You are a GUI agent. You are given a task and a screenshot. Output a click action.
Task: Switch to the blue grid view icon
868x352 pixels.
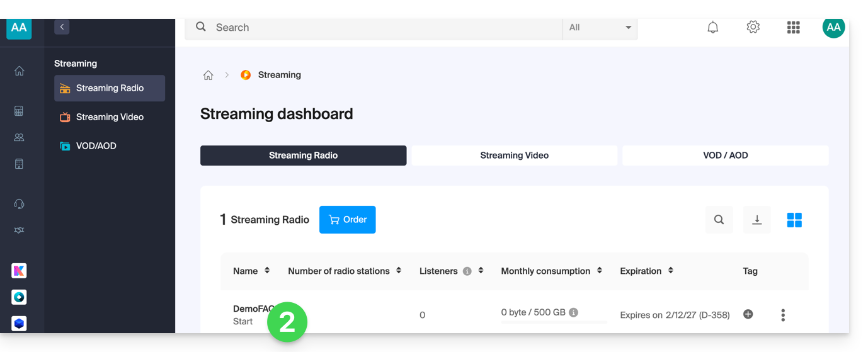point(794,220)
